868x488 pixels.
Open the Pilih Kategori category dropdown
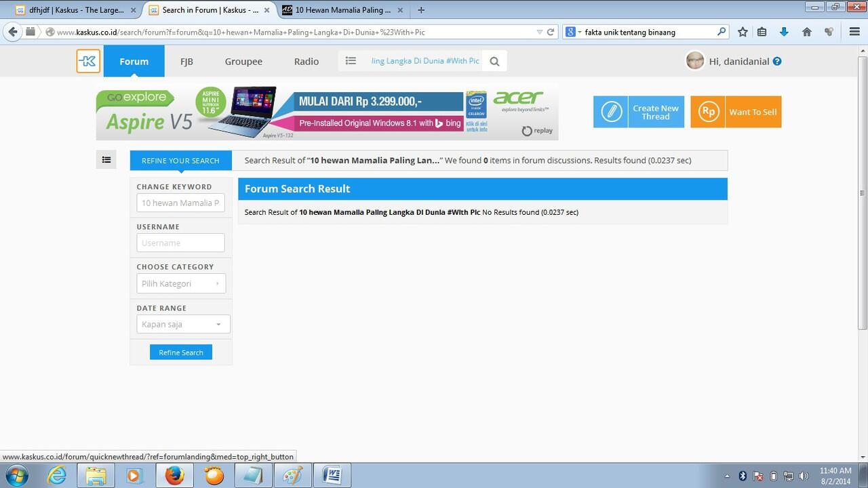point(181,283)
